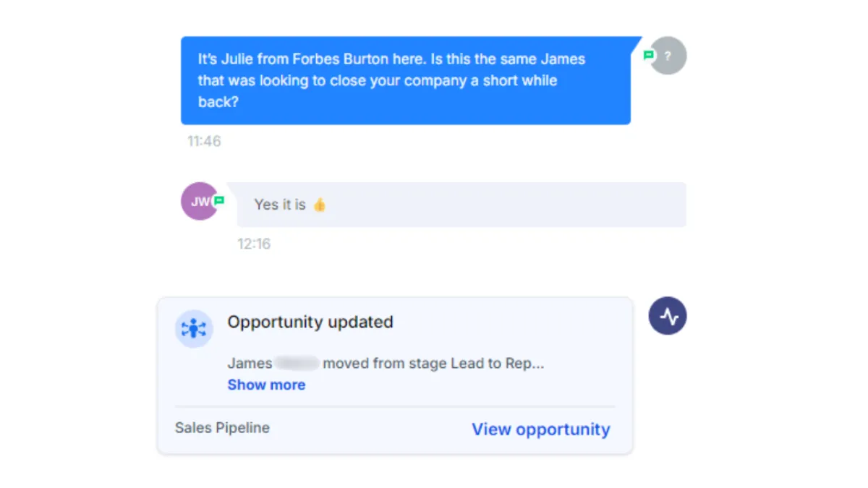Click the name James in opportunity card
The height and width of the screenshot is (488, 868).
[x=250, y=363]
